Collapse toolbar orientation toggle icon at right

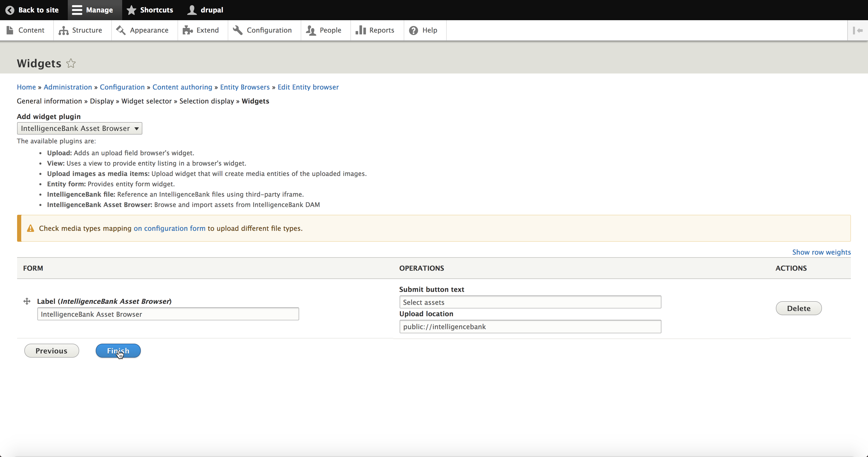pos(858,30)
